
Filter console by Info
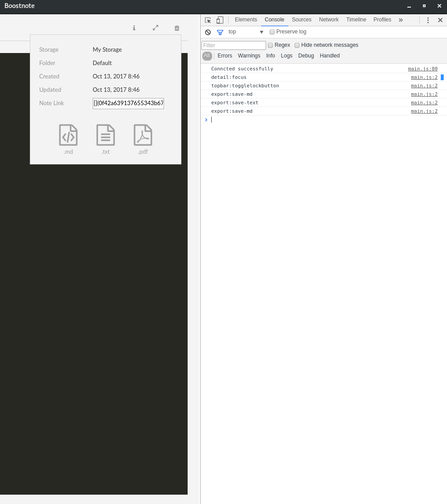pyautogui.click(x=270, y=56)
